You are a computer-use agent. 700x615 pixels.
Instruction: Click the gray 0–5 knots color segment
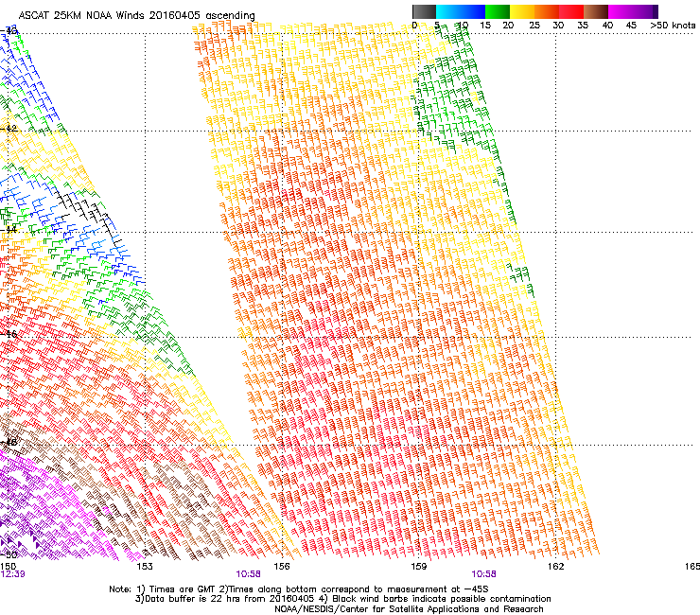[424, 11]
